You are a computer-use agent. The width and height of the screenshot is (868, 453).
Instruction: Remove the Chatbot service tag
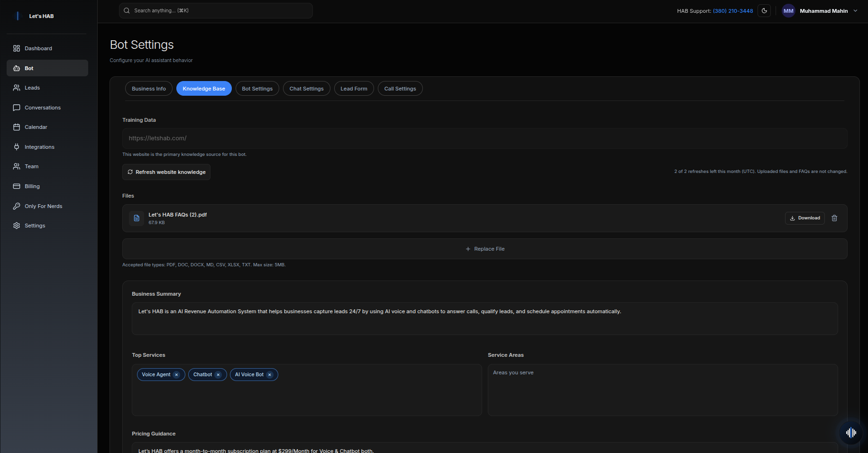218,375
